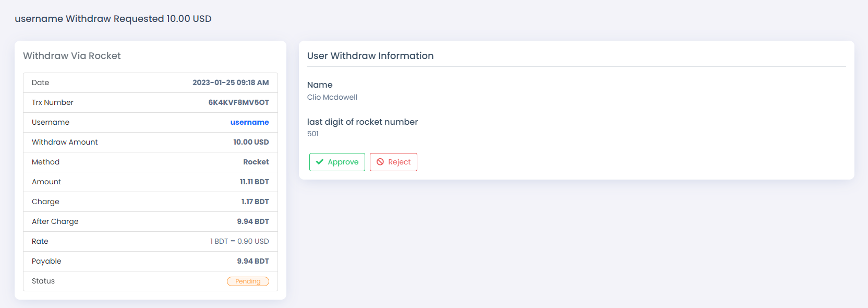Click the Withdraw Amount value 10.00 USD

[x=251, y=142]
